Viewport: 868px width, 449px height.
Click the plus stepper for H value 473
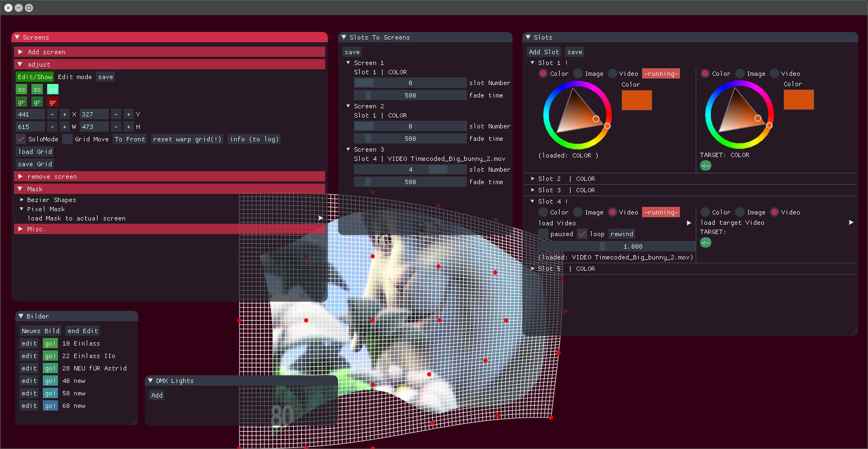(128, 127)
